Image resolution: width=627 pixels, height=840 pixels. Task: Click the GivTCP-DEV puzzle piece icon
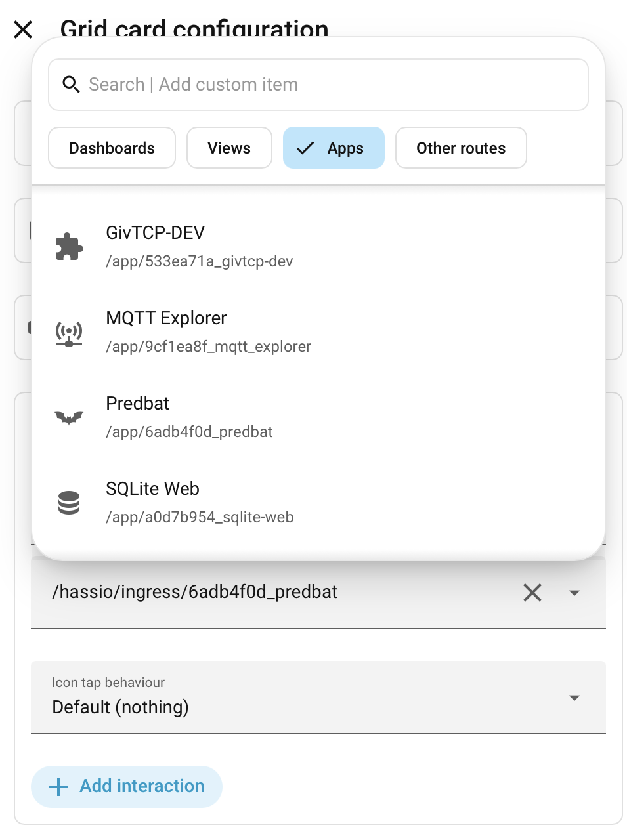tap(69, 247)
